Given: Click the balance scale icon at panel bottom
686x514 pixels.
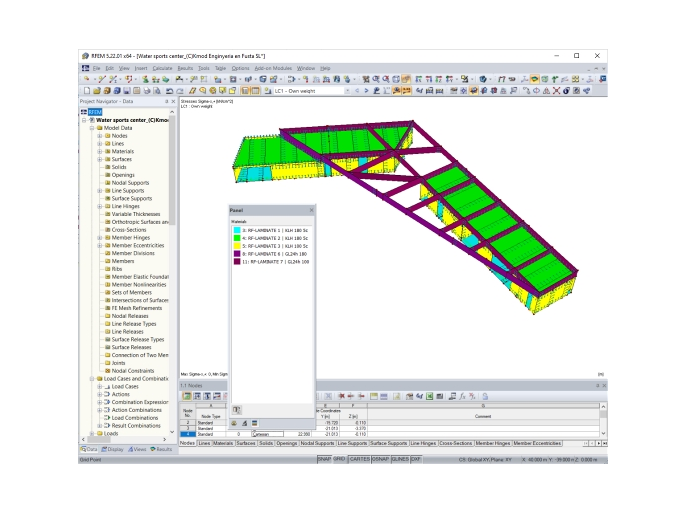Looking at the screenshot, I should pos(245,423).
